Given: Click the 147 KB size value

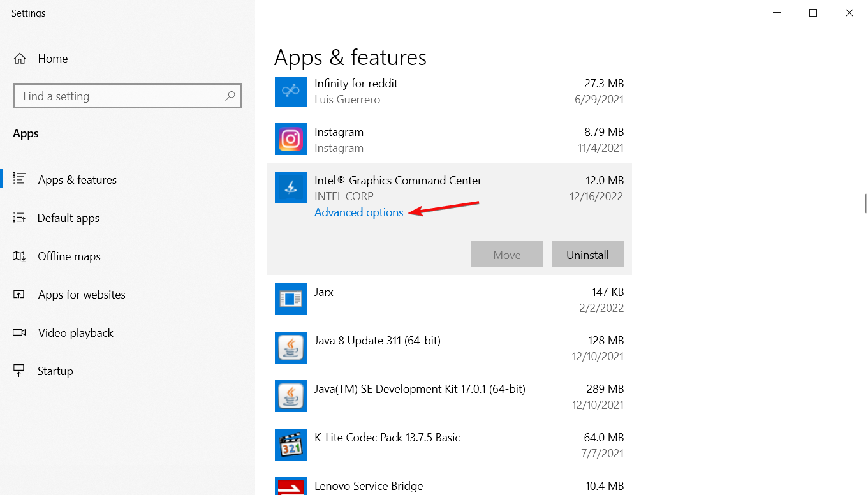Looking at the screenshot, I should [608, 292].
